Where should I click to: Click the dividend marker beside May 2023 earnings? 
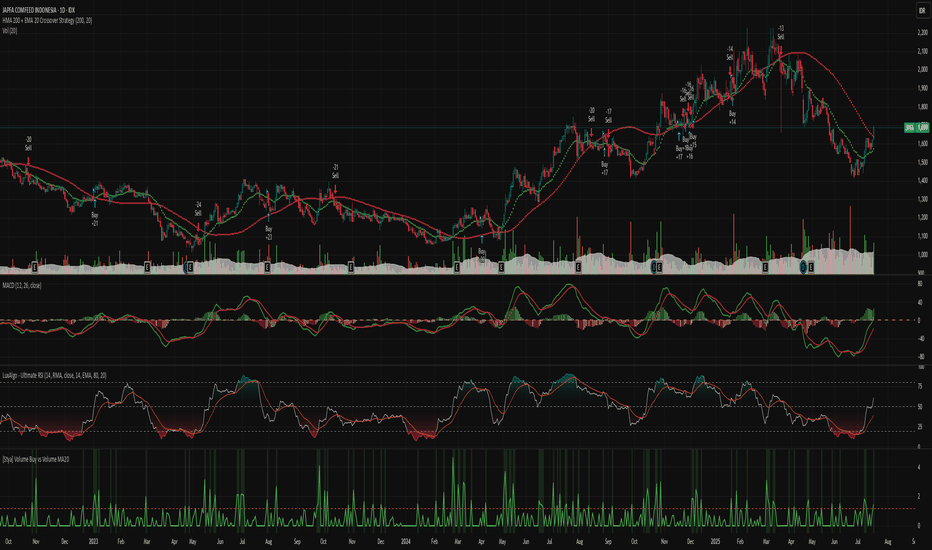tap(186, 268)
